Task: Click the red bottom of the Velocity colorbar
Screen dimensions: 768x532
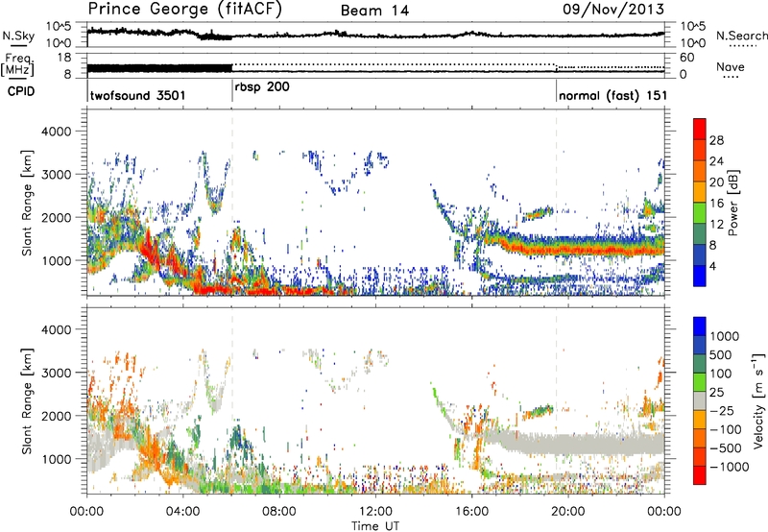Action: 700,475
